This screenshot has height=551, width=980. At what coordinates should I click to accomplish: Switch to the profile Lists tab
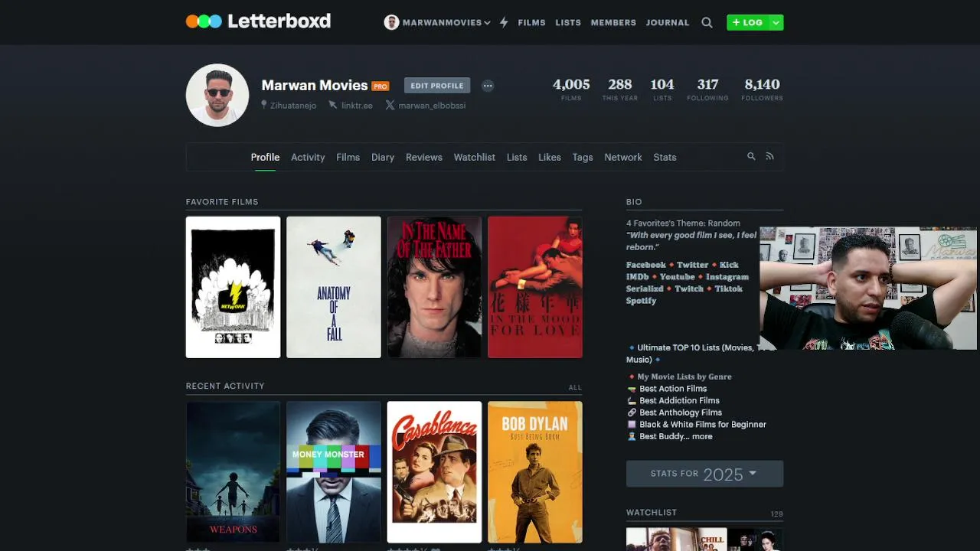[517, 157]
